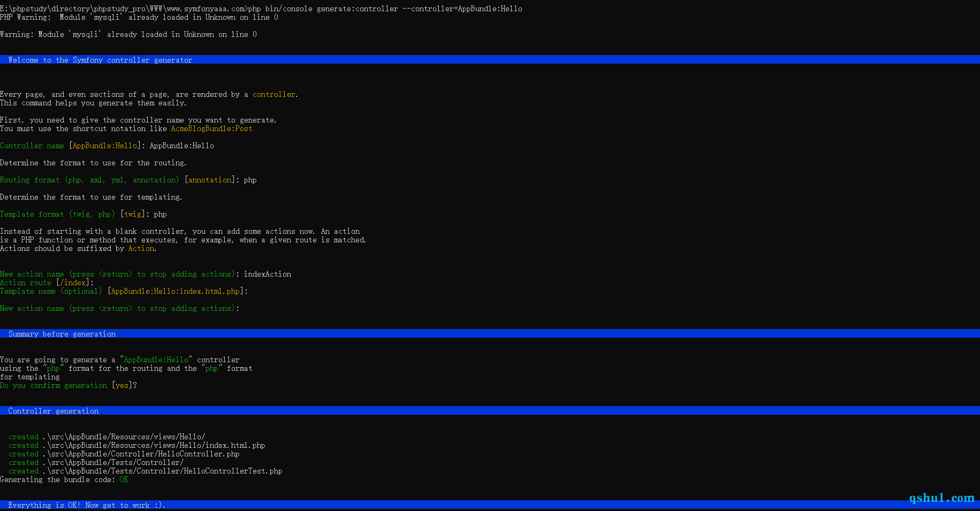Click the 'PHP Warning: Module mysqli' line
Image resolution: width=980 pixels, height=511 pixels.
pyautogui.click(x=139, y=17)
